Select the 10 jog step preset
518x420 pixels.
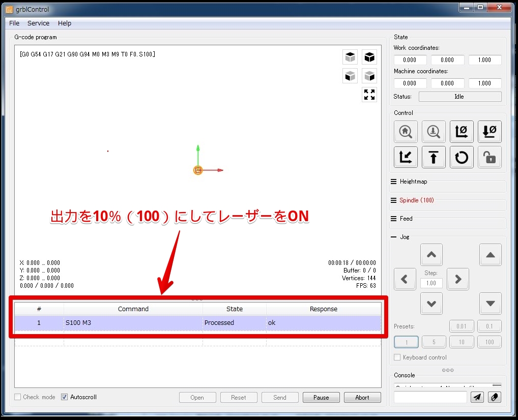pos(462,342)
